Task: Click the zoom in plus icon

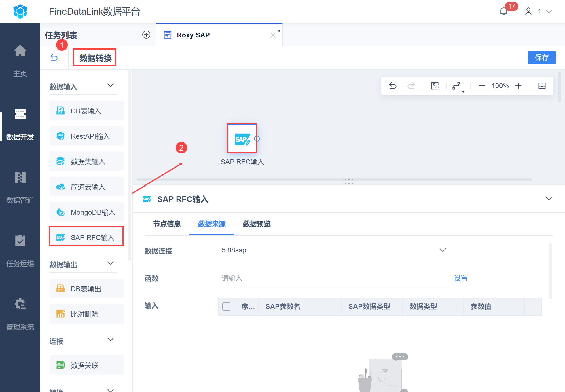Action: [x=518, y=86]
